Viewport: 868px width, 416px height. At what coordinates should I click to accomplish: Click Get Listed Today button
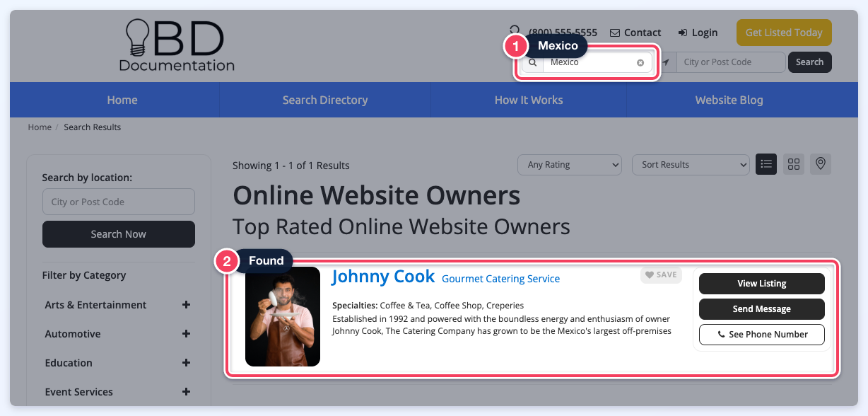[x=784, y=33]
